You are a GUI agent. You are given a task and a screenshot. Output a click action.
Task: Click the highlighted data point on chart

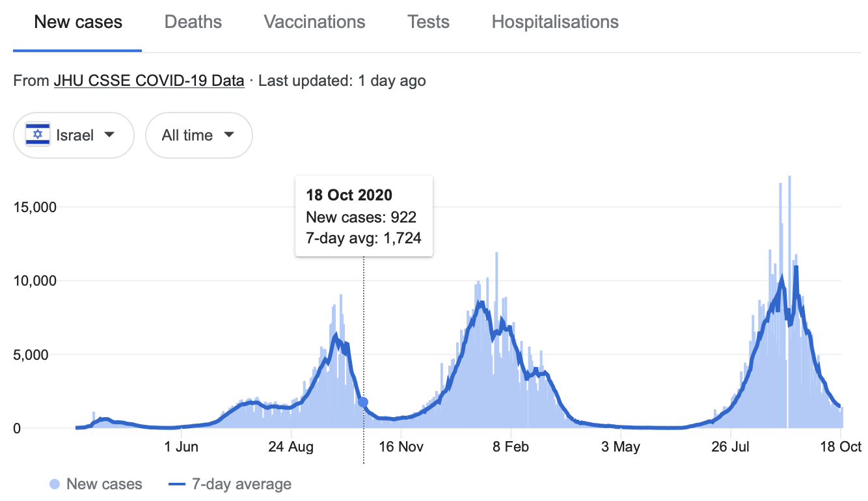pos(363,402)
